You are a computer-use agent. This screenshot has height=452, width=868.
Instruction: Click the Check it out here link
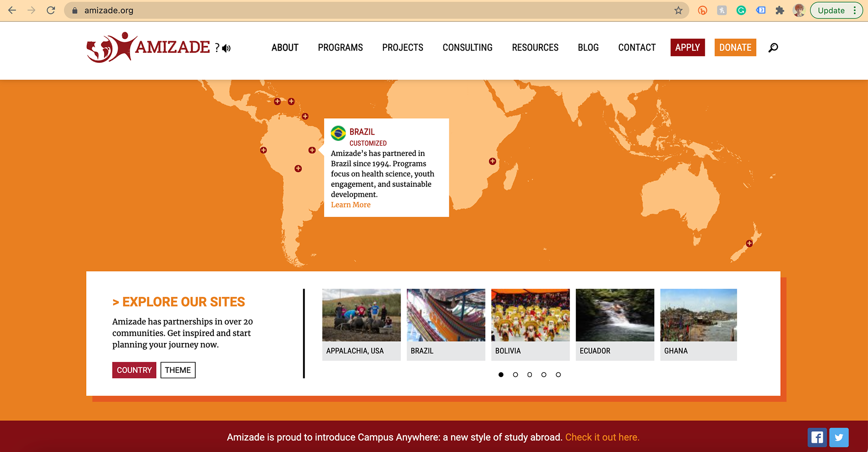click(602, 437)
